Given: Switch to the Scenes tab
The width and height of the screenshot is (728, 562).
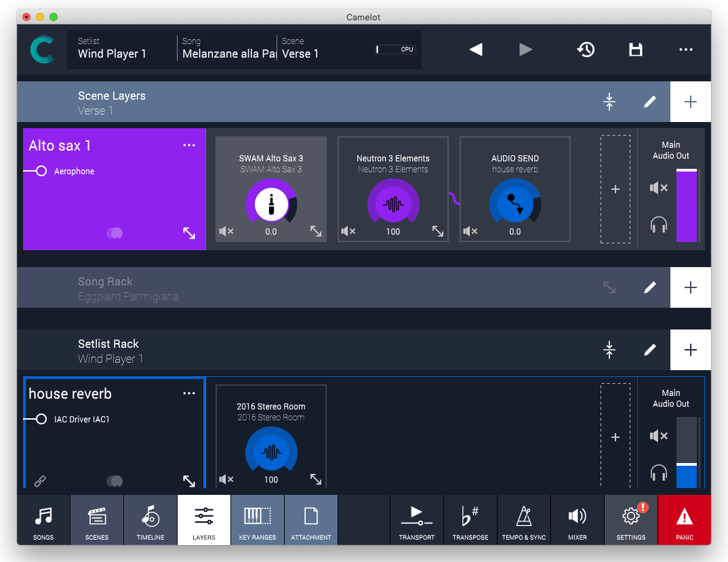Looking at the screenshot, I should click(x=97, y=520).
